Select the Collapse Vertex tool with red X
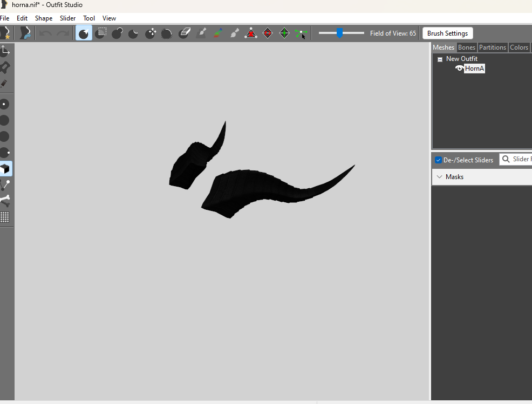Screen dimensions: 532x404 tap(251, 33)
